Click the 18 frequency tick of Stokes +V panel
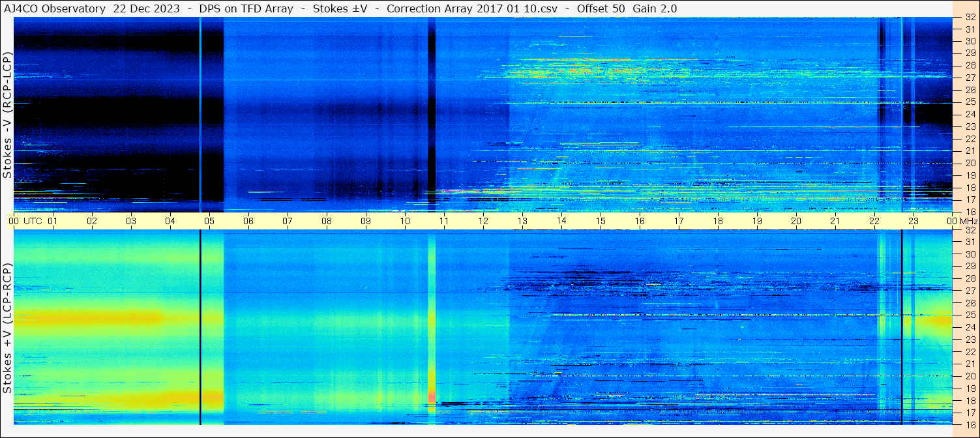 [x=970, y=400]
